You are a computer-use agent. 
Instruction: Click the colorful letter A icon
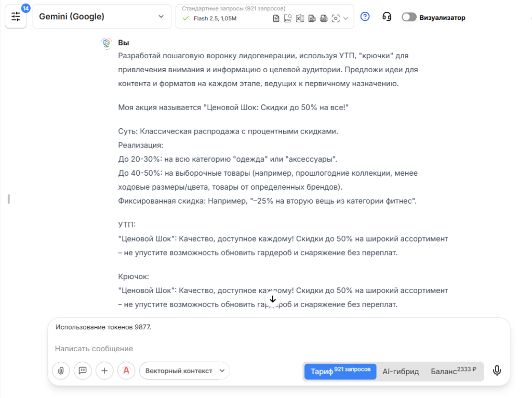(126, 371)
